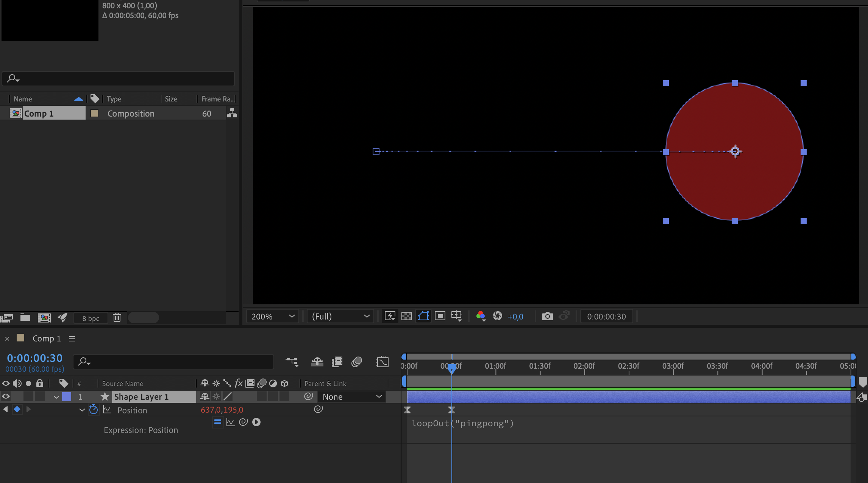Open the 8 bpc color depth setting

point(91,318)
